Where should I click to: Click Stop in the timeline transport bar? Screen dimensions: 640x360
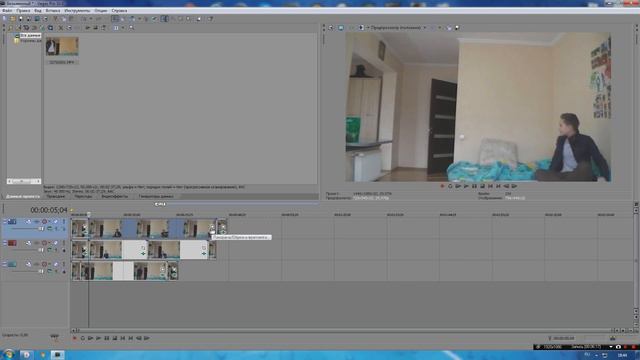click(115, 338)
